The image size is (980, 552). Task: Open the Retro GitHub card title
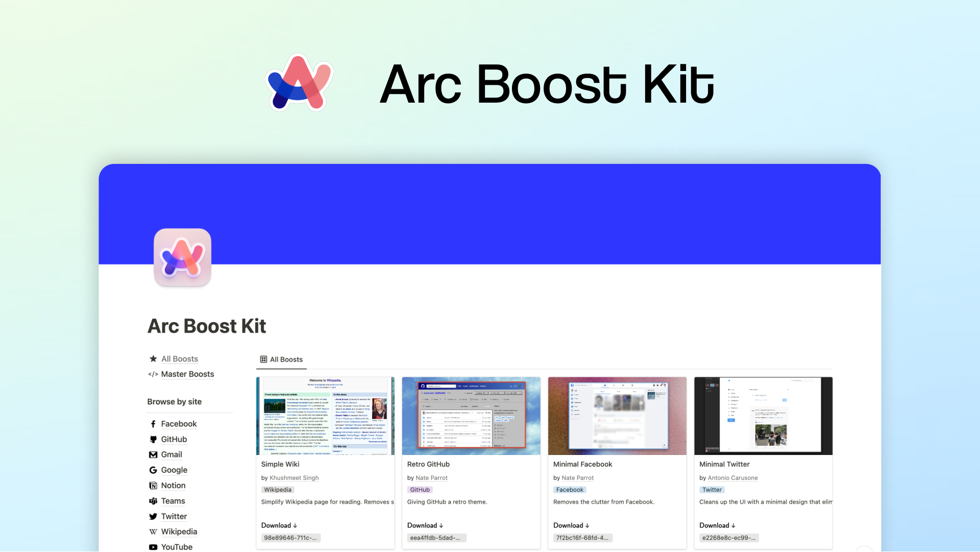pos(428,464)
